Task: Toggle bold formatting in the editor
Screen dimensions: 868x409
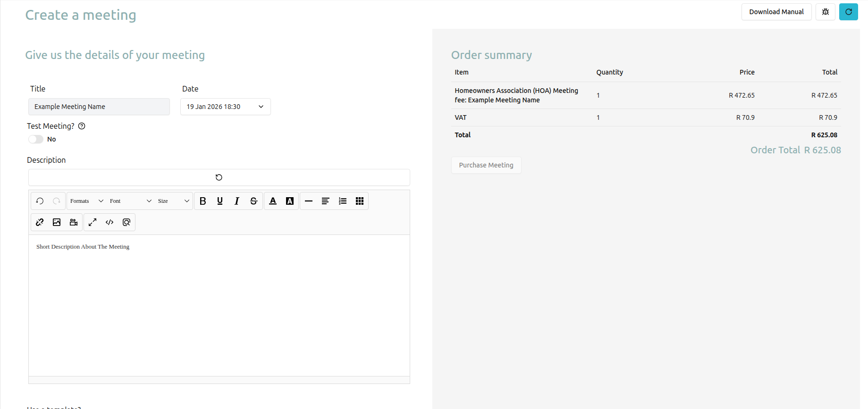Action: coord(203,201)
